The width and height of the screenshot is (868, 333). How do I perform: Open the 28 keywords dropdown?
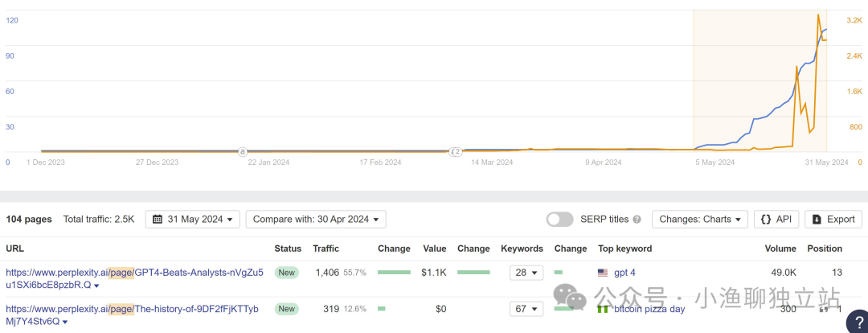pyautogui.click(x=526, y=273)
